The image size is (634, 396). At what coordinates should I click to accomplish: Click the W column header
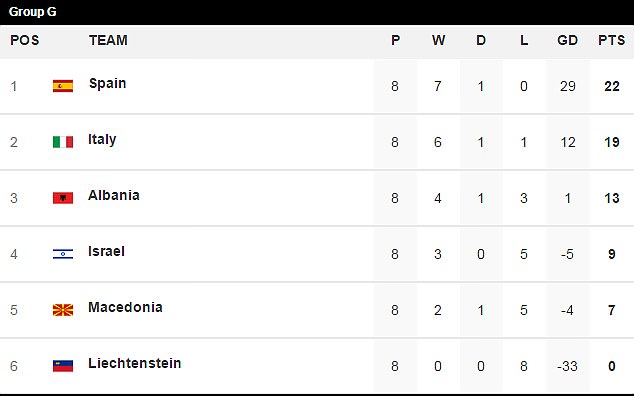tap(438, 40)
